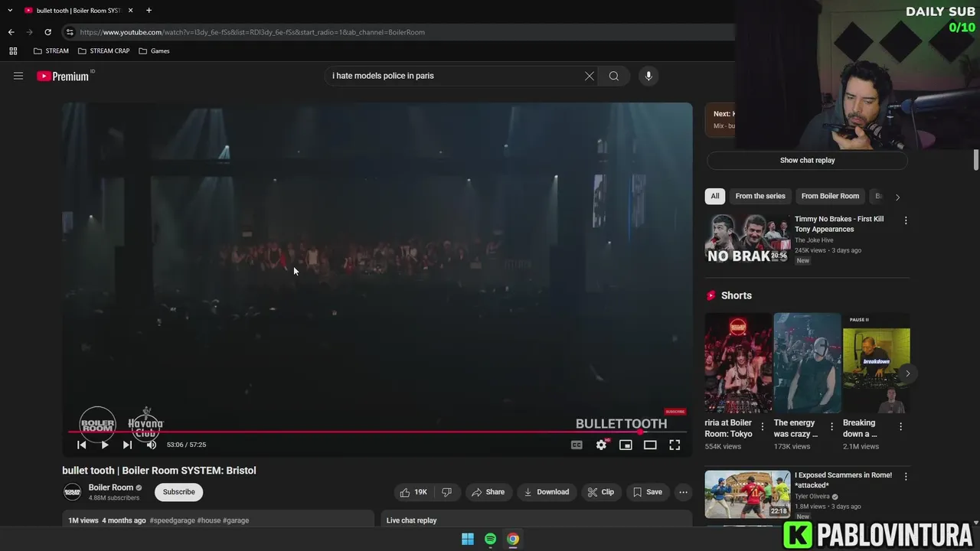The width and height of the screenshot is (980, 551).
Task: Download the video
Action: 547,492
